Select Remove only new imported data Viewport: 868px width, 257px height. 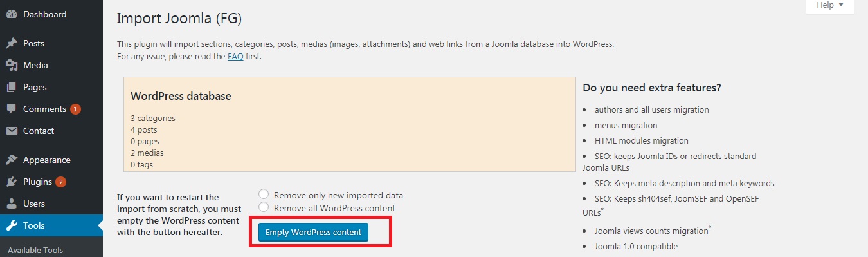pos(263,195)
